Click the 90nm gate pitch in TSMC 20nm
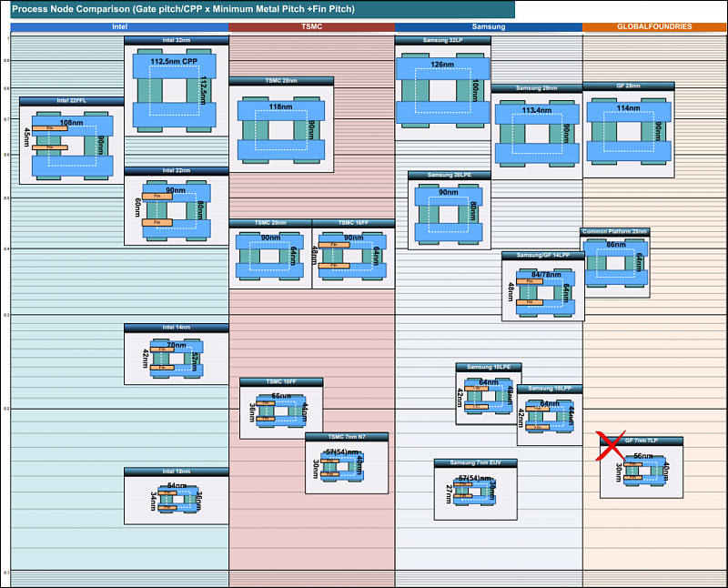728x588 pixels. [x=270, y=238]
